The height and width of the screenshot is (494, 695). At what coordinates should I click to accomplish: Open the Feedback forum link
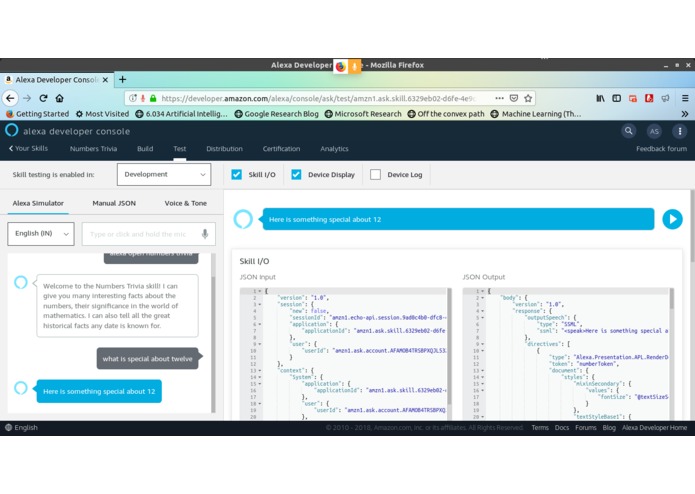661,149
